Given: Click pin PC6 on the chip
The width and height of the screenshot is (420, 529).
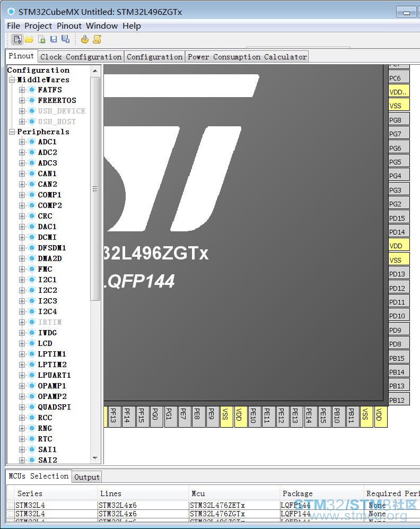Looking at the screenshot, I should point(399,78).
